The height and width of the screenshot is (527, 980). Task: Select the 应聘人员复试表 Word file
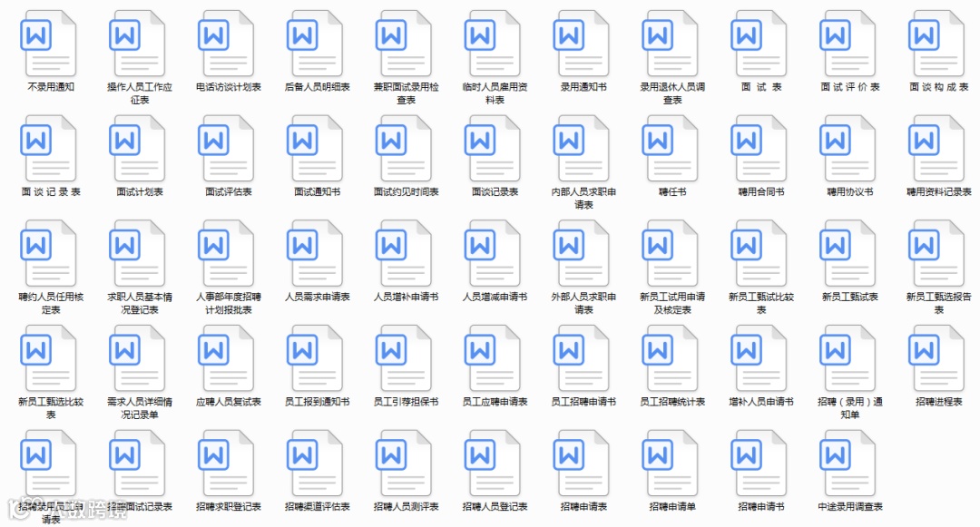(228, 359)
